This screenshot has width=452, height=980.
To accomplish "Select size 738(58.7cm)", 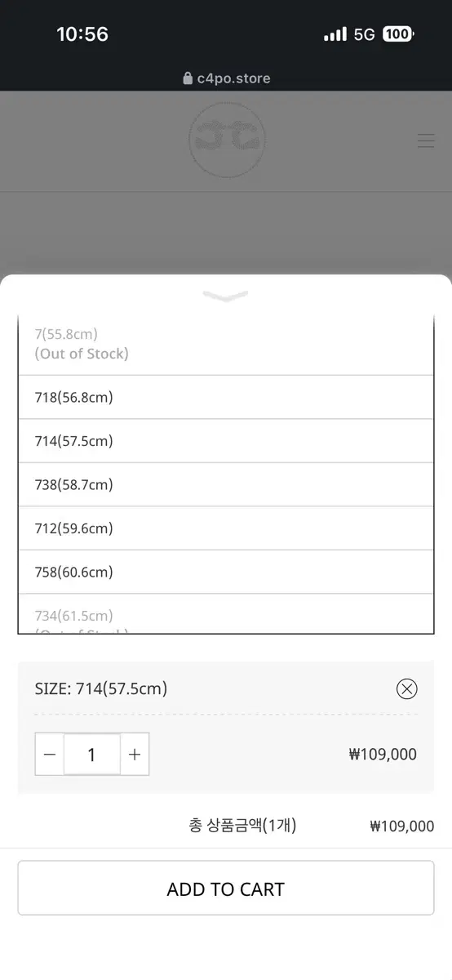I will tap(226, 484).
